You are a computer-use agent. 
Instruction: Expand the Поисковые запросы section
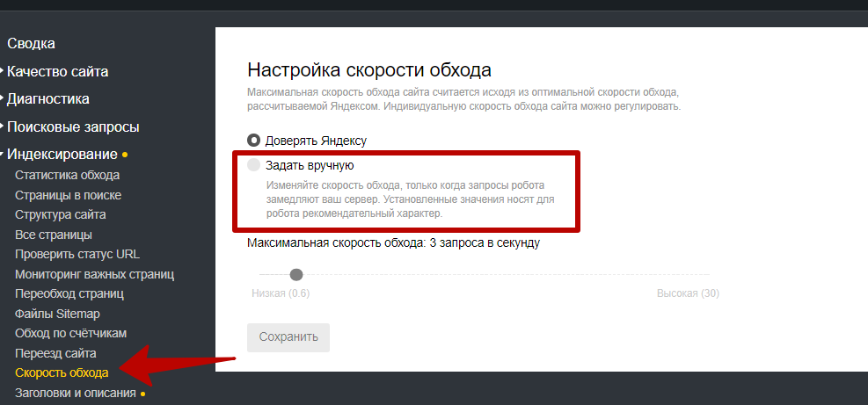72,127
